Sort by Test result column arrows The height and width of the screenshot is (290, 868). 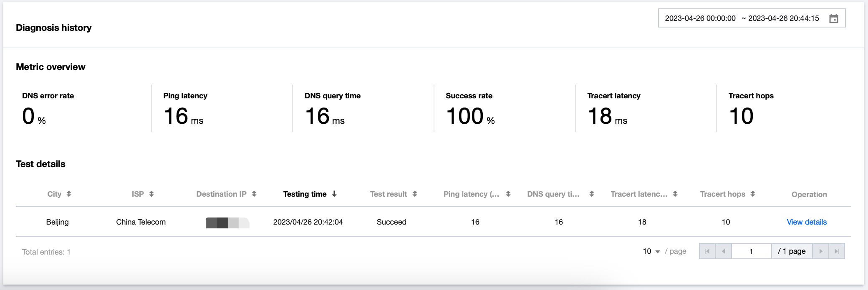415,194
